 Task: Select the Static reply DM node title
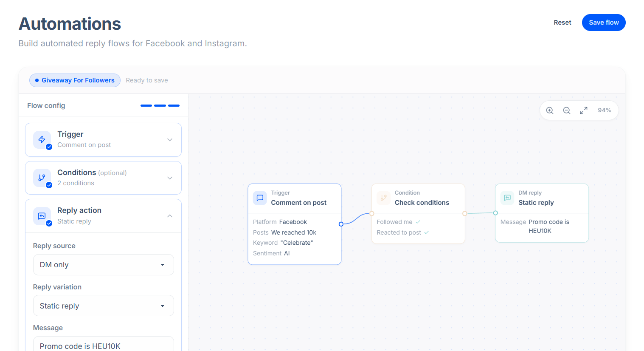pyautogui.click(x=536, y=203)
